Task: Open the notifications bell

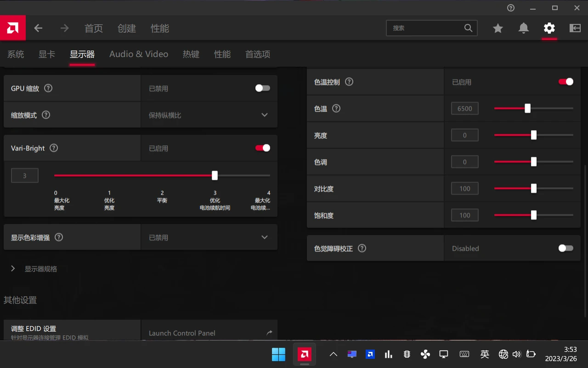Action: click(523, 28)
